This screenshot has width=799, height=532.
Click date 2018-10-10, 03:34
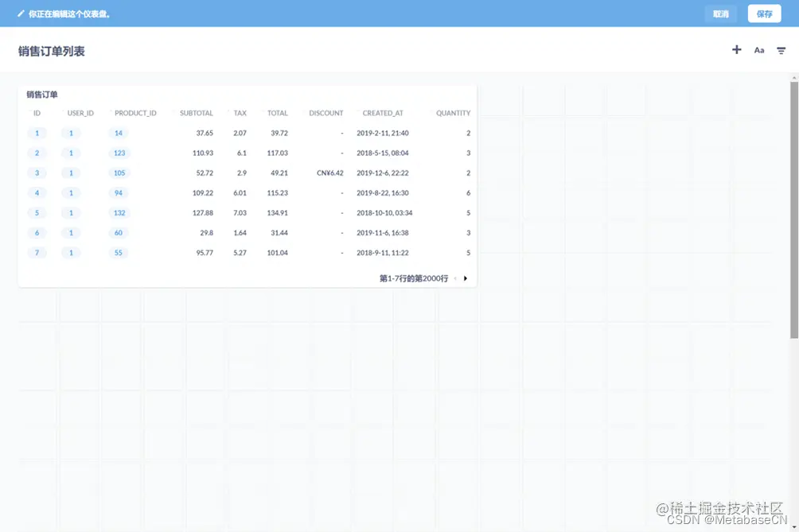pyautogui.click(x=384, y=213)
